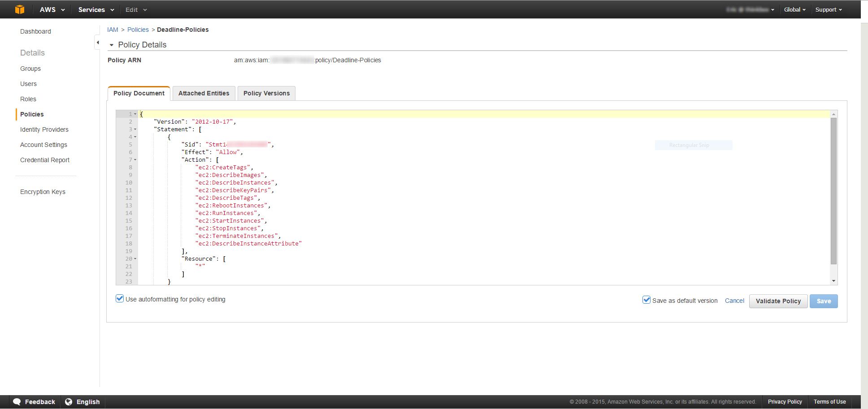
Task: Open the Edit dropdown menu
Action: click(136, 9)
